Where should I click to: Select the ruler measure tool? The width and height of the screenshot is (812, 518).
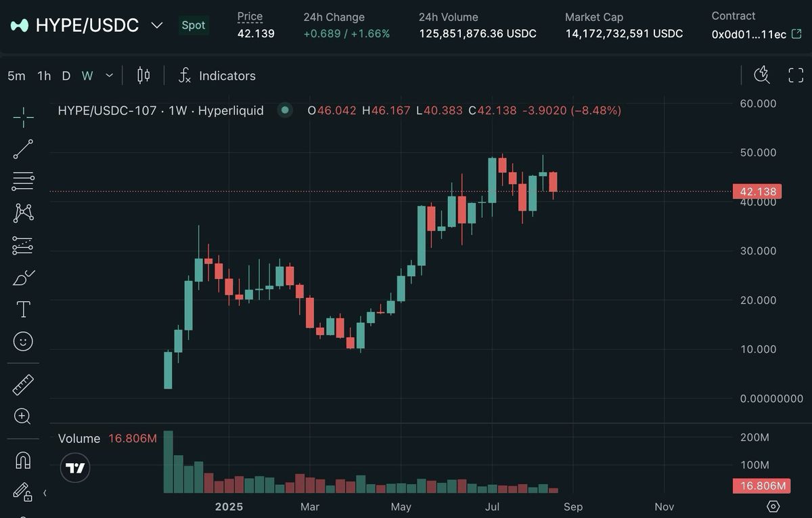click(x=23, y=385)
